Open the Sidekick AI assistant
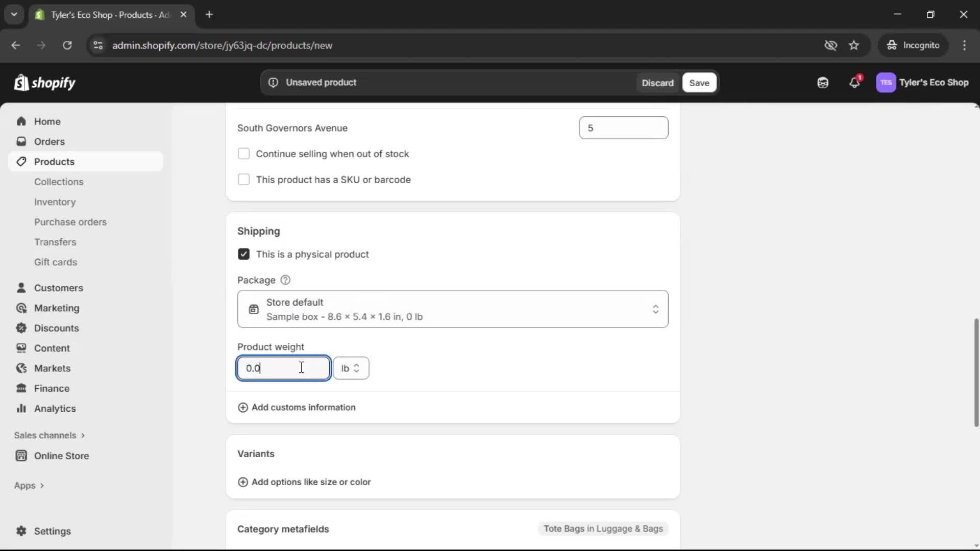980x551 pixels. (822, 82)
